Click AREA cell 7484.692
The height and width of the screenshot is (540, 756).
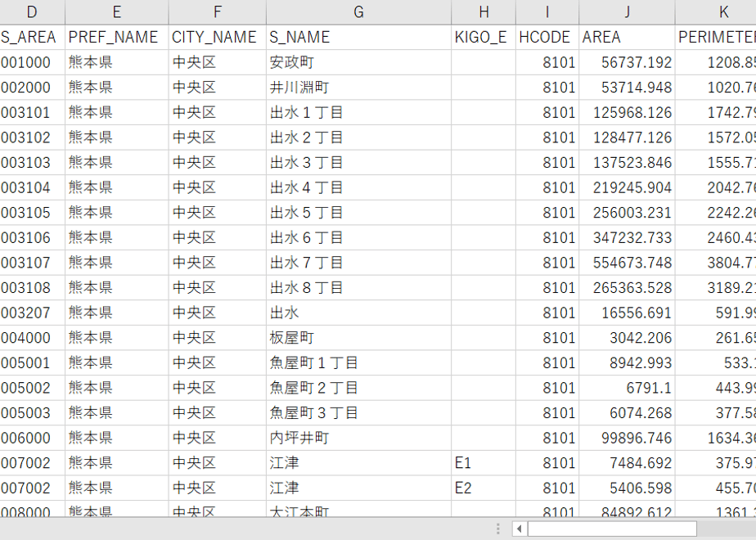(627, 463)
